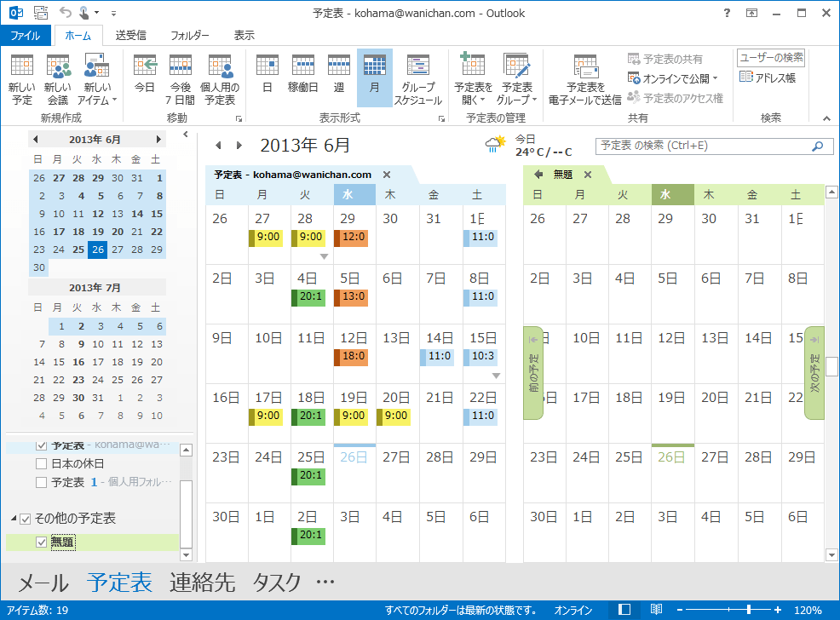Click 予定表のアクセス権 button

coord(675,98)
